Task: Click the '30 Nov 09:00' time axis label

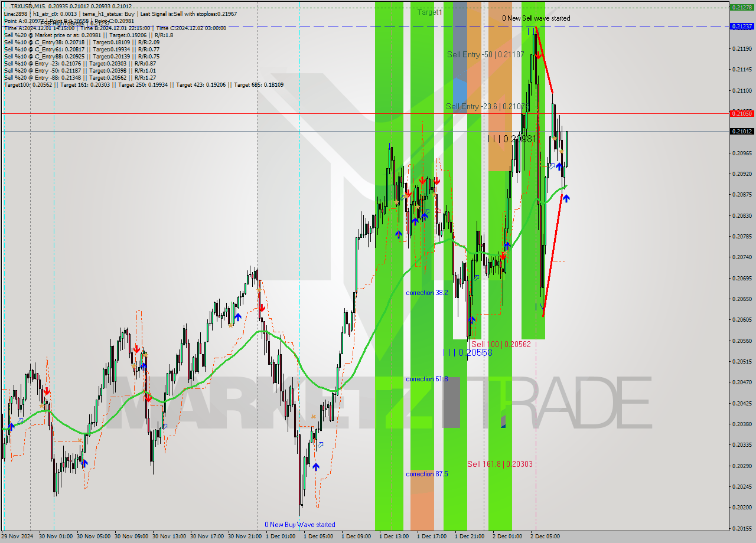Action: point(132,537)
